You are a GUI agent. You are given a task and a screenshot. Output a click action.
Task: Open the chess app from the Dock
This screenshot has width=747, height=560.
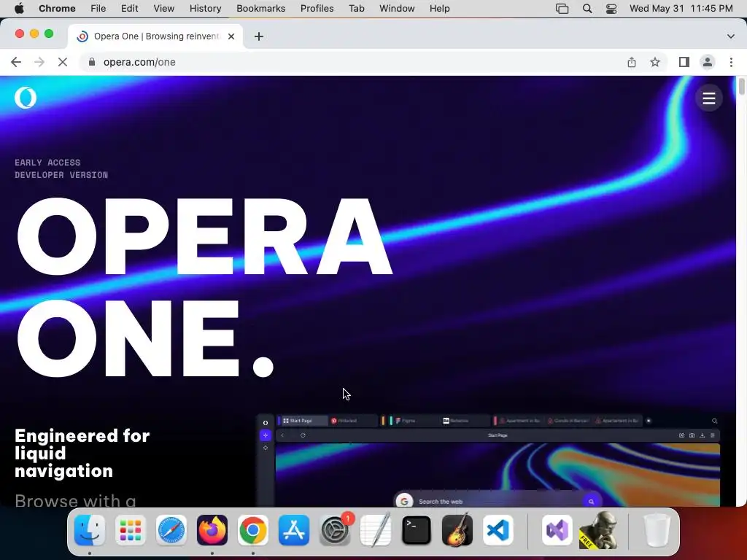pyautogui.click(x=598, y=530)
